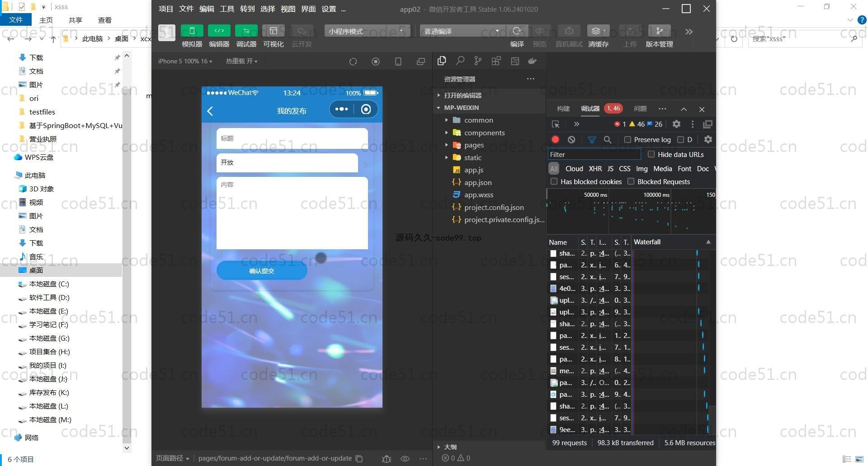Open the 热重载 hot reload dropdown
The width and height of the screenshot is (868, 466).
242,61
